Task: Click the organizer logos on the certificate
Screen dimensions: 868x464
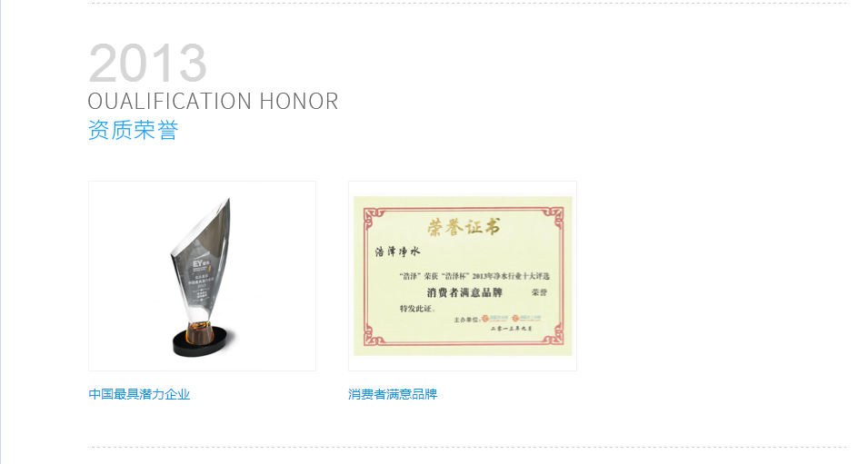Action: pyautogui.click(x=511, y=318)
